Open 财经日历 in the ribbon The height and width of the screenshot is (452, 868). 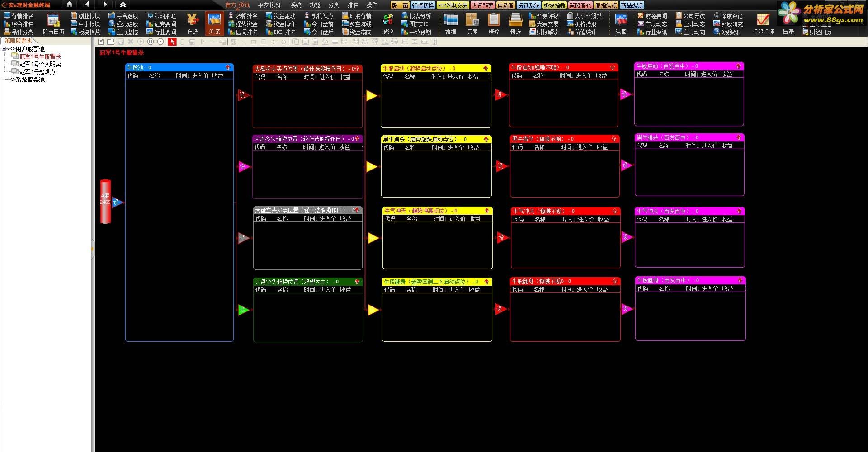[x=817, y=32]
